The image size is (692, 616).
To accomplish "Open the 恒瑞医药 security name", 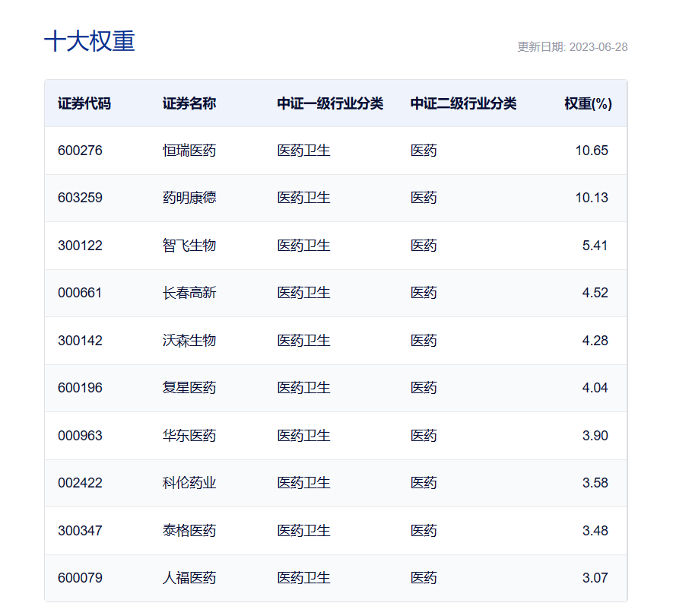I will tap(189, 151).
